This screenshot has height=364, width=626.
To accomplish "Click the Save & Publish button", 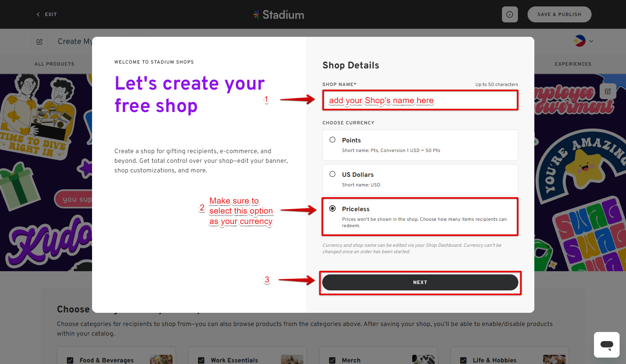I will click(559, 14).
